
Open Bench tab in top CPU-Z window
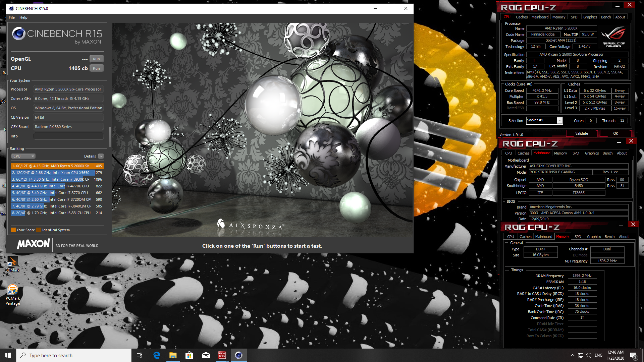pyautogui.click(x=606, y=17)
